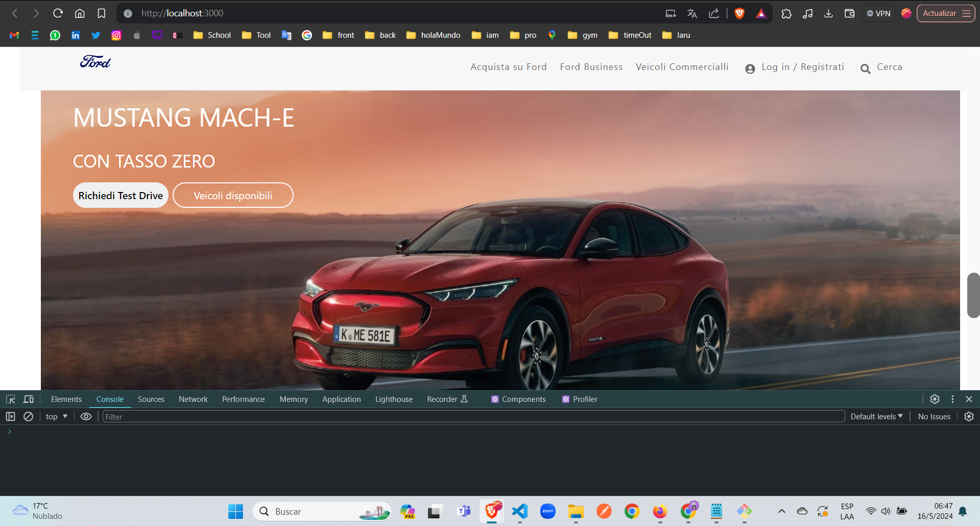Open the Application tab in DevTools
Image resolution: width=980 pixels, height=526 pixels.
point(342,399)
